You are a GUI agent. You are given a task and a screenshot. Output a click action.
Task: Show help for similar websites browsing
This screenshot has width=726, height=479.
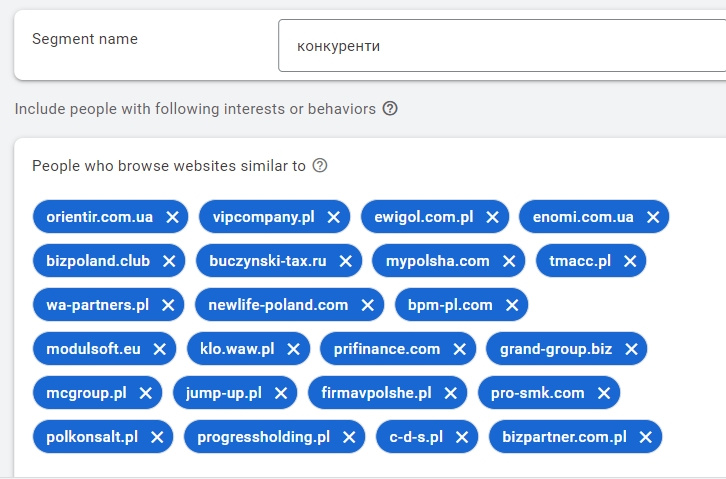pyautogui.click(x=320, y=166)
